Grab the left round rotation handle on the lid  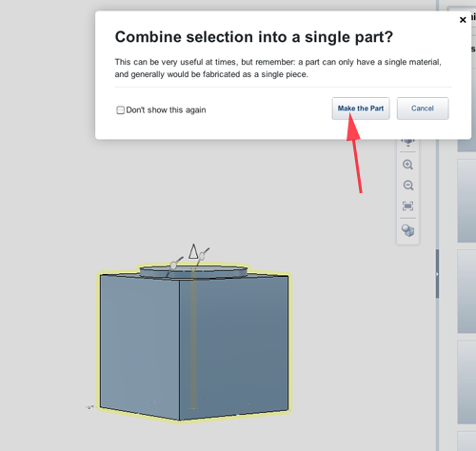[173, 265]
